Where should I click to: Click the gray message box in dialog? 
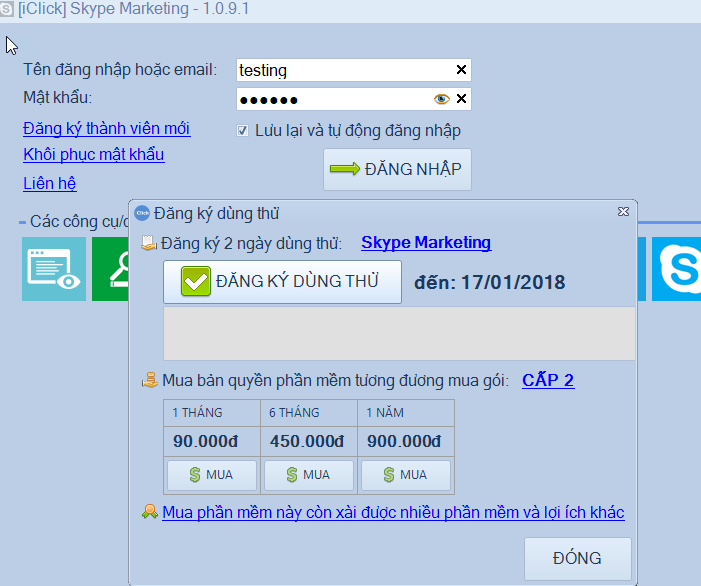click(x=399, y=333)
